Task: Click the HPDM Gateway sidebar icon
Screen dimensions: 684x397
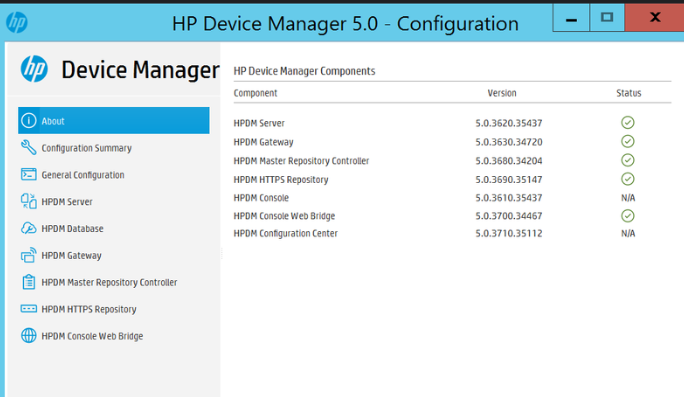Action: click(29, 255)
